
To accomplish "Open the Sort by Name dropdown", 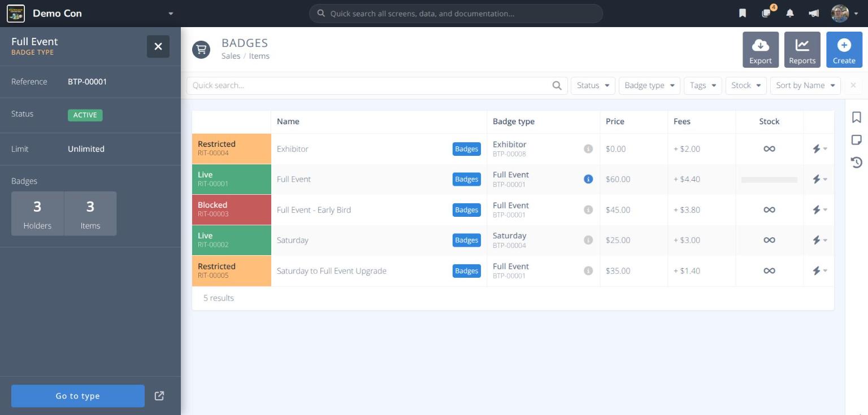I will coord(805,85).
